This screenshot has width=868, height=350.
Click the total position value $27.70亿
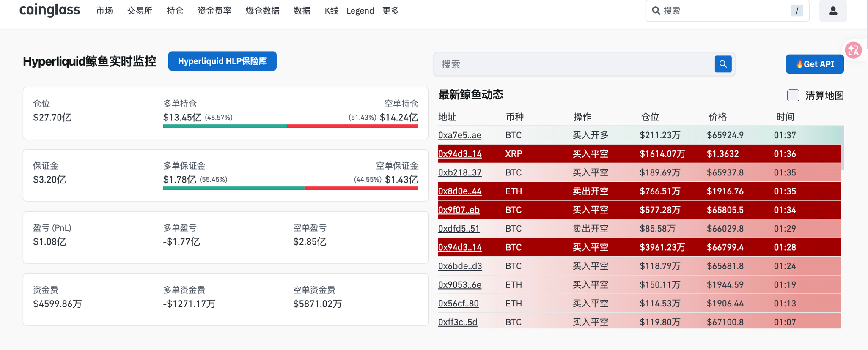52,118
